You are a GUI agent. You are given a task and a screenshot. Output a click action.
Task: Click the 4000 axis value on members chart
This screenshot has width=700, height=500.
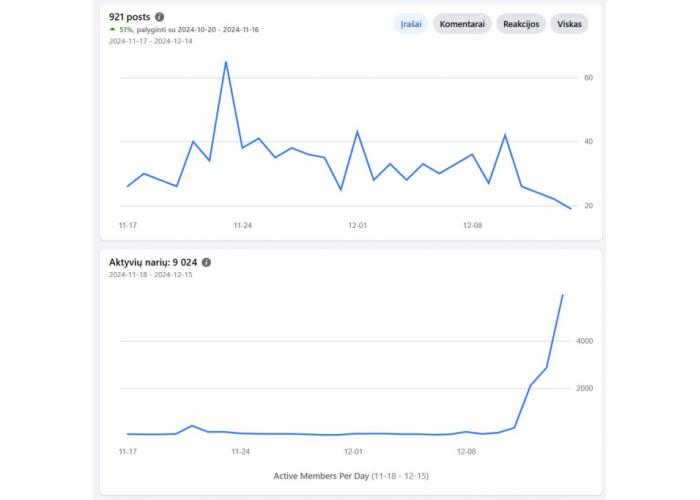(585, 342)
